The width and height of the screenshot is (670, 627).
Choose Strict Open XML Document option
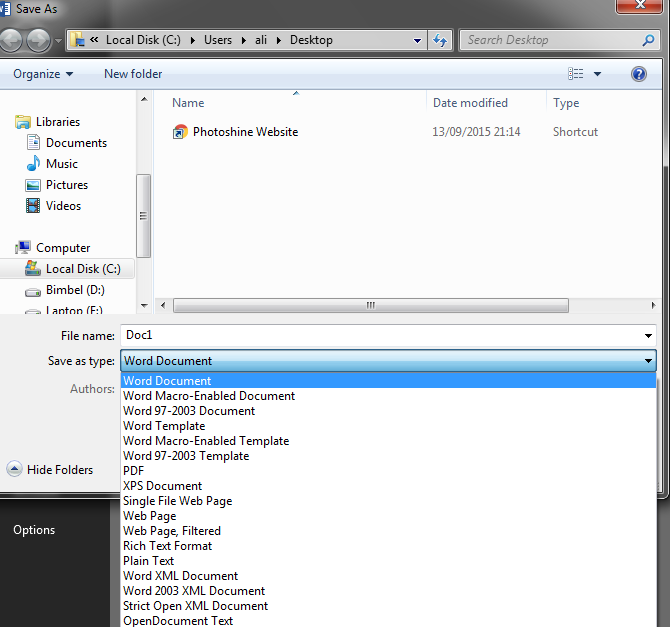(388, 606)
